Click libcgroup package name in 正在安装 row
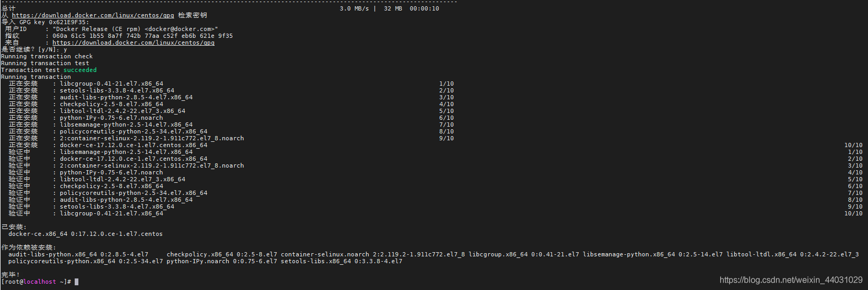 click(112, 84)
